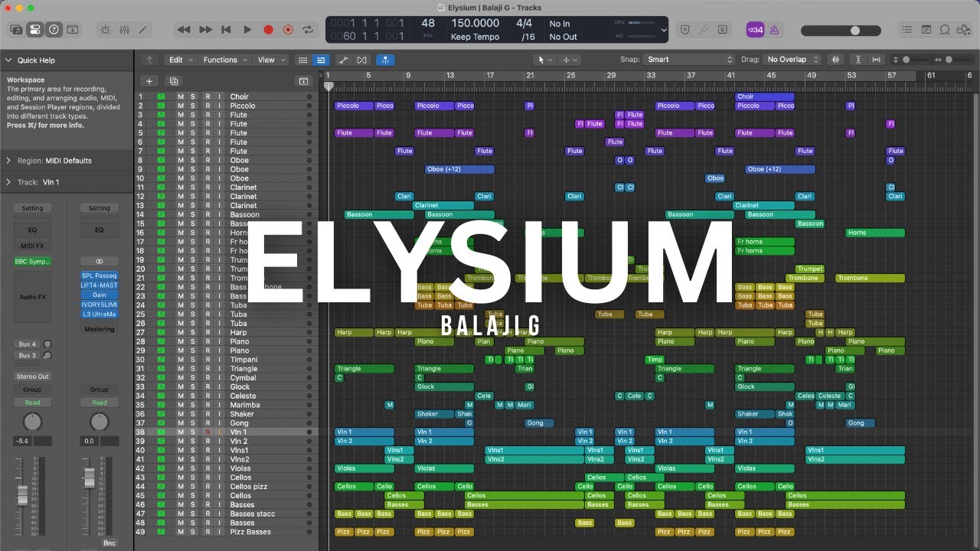The width and height of the screenshot is (980, 551).
Task: Click the Fast Forward transport button
Action: 205,30
